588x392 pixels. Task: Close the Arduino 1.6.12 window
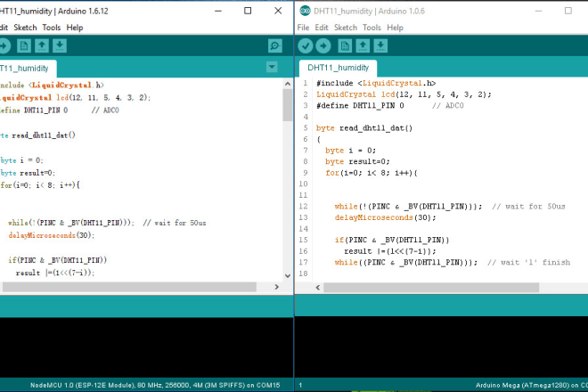(278, 11)
